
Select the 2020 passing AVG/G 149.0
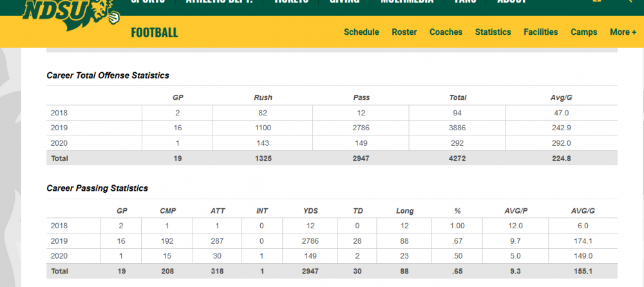(x=583, y=256)
